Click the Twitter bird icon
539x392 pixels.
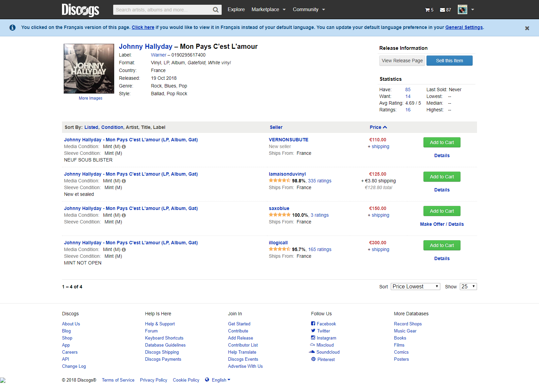pos(313,331)
